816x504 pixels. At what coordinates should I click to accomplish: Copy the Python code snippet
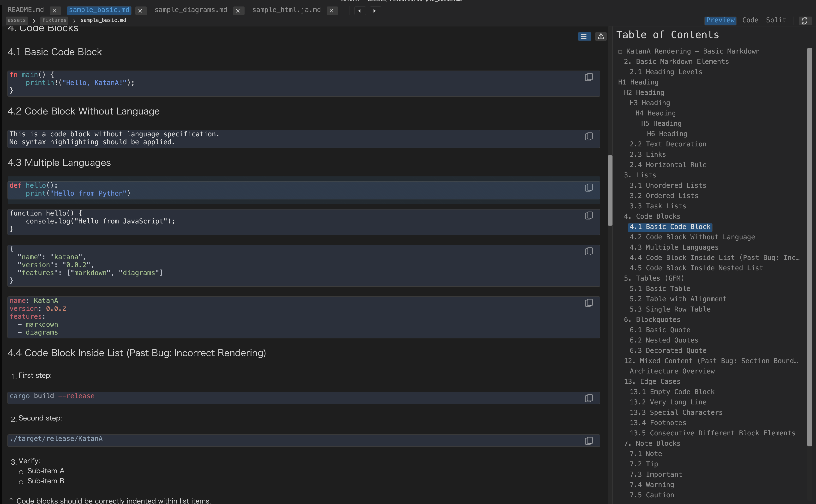(589, 188)
